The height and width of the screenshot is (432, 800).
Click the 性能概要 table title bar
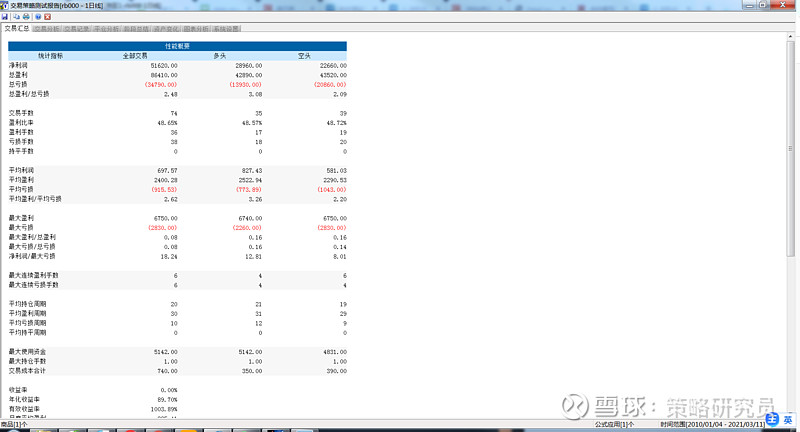coord(177,46)
